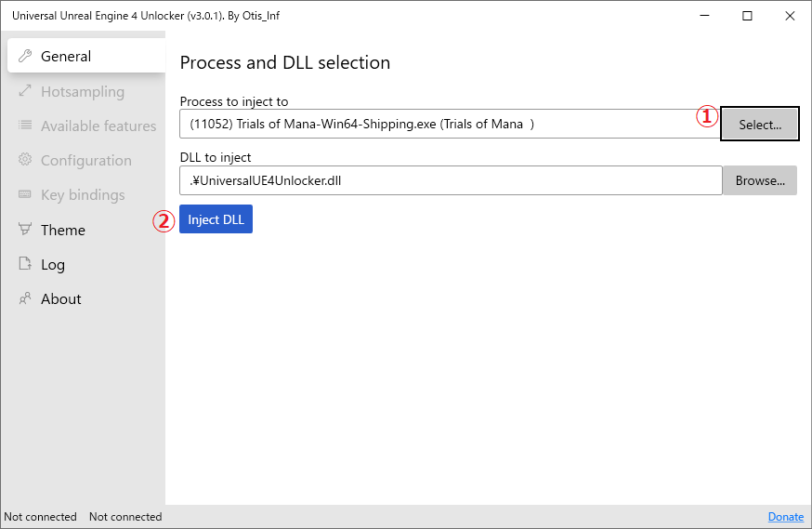Click the DLL to inject path field
Screen dimensions: 812x529
click(450, 180)
